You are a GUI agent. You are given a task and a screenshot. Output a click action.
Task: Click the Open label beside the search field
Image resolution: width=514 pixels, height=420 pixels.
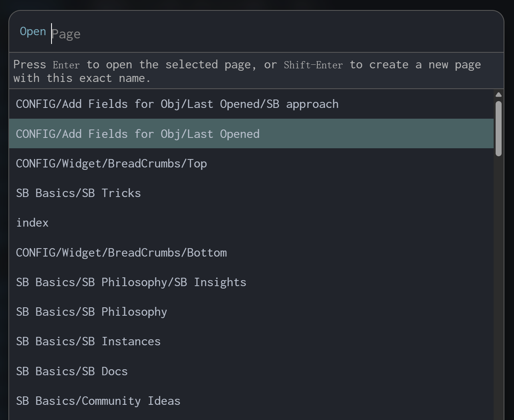33,32
